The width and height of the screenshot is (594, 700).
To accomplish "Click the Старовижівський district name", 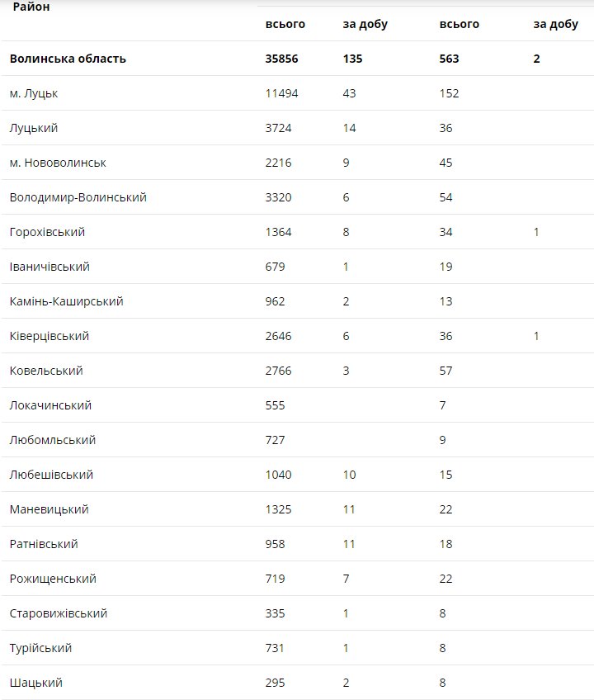I will point(59,613).
